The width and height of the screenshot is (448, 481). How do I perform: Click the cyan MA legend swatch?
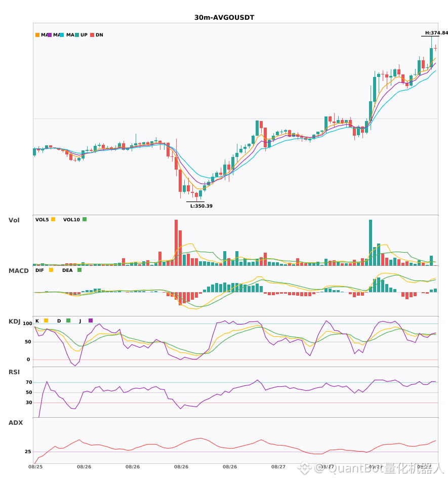pyautogui.click(x=62, y=35)
